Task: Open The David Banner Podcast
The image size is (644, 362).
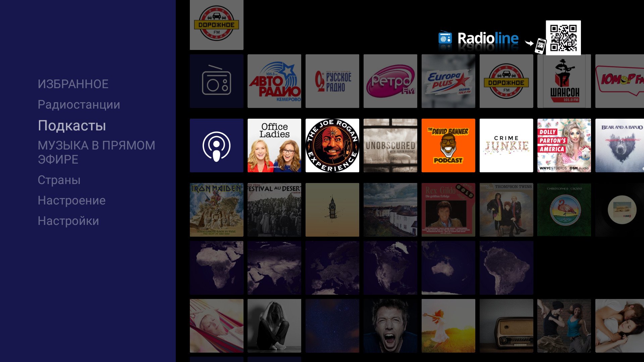Action: coord(448,145)
